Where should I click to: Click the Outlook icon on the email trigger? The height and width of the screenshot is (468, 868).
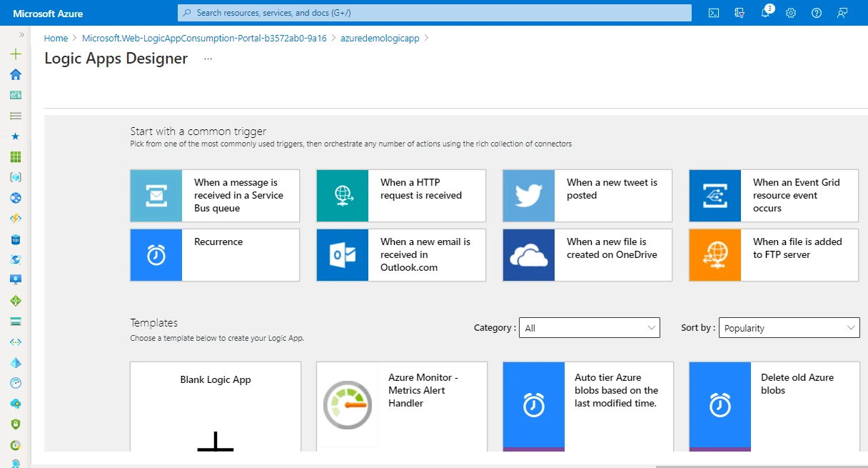[x=342, y=255]
